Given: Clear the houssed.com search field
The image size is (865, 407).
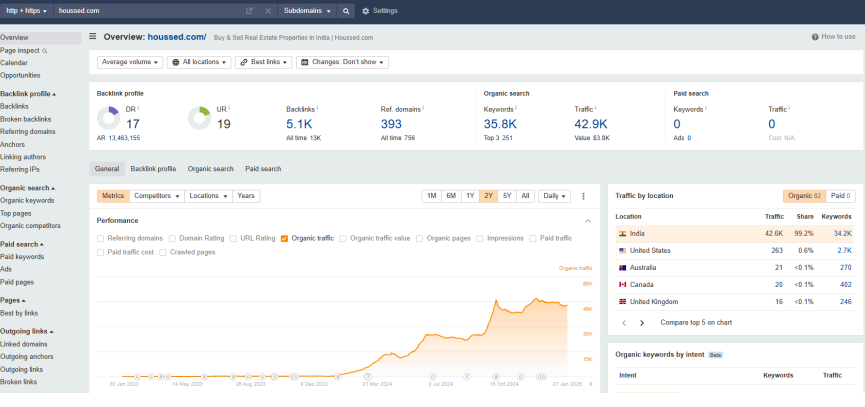Looking at the screenshot, I should point(268,10).
